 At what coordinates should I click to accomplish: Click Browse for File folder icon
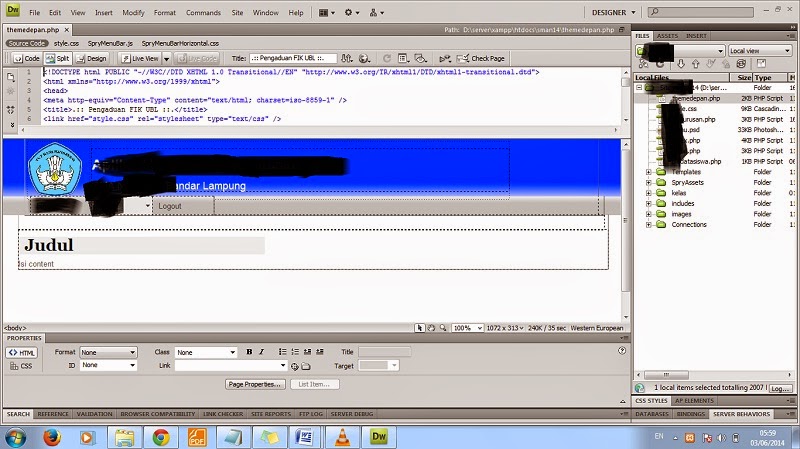pos(306,366)
